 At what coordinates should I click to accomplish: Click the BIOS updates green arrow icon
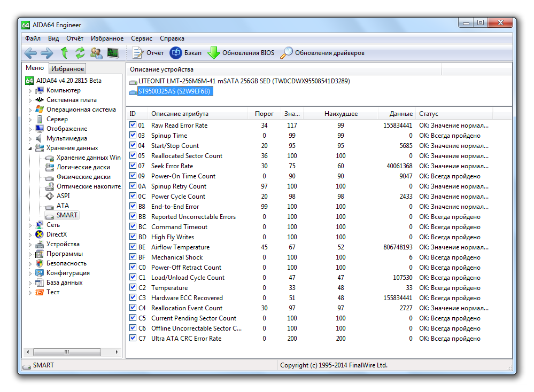(x=214, y=53)
